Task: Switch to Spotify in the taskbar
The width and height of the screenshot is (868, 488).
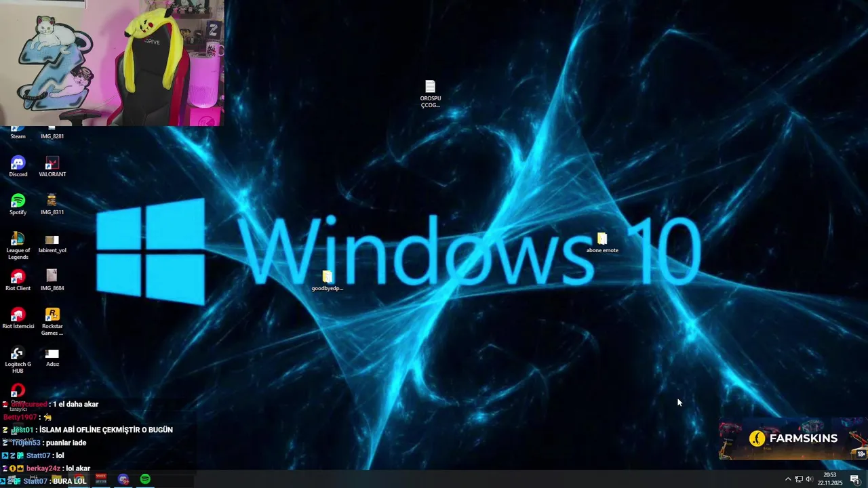Action: tap(145, 479)
